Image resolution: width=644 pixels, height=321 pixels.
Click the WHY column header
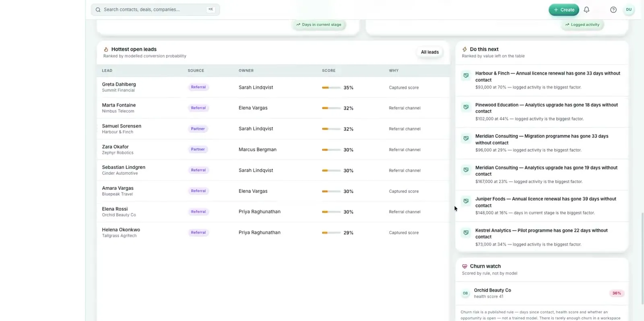pos(394,71)
